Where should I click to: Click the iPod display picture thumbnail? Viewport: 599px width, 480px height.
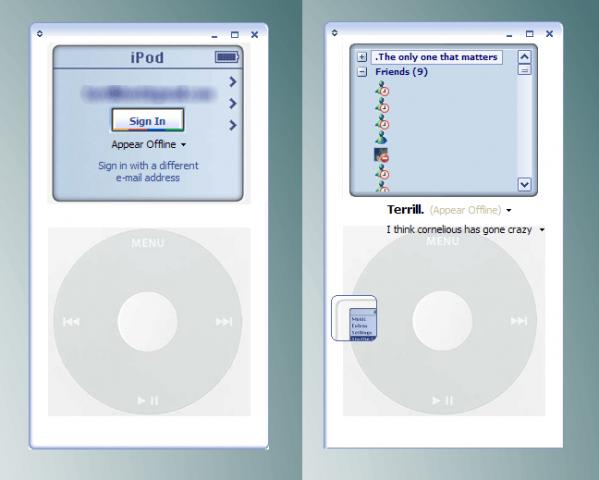(354, 318)
